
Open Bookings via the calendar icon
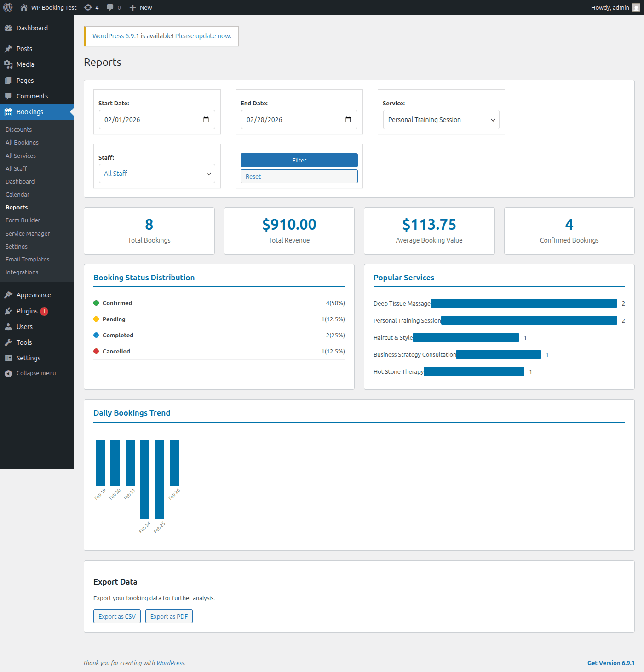click(9, 111)
